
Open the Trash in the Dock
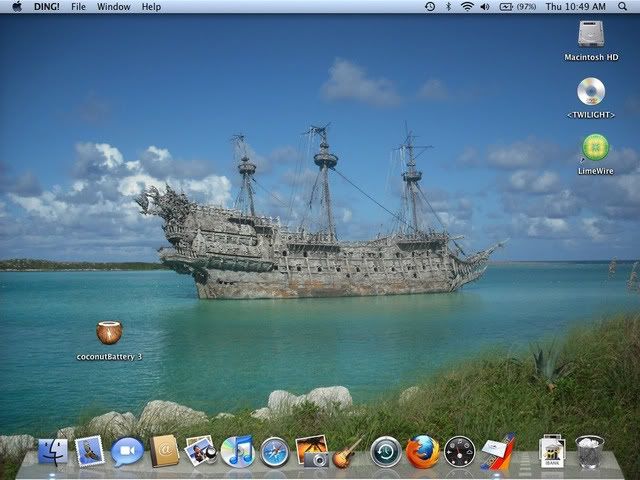coord(590,452)
